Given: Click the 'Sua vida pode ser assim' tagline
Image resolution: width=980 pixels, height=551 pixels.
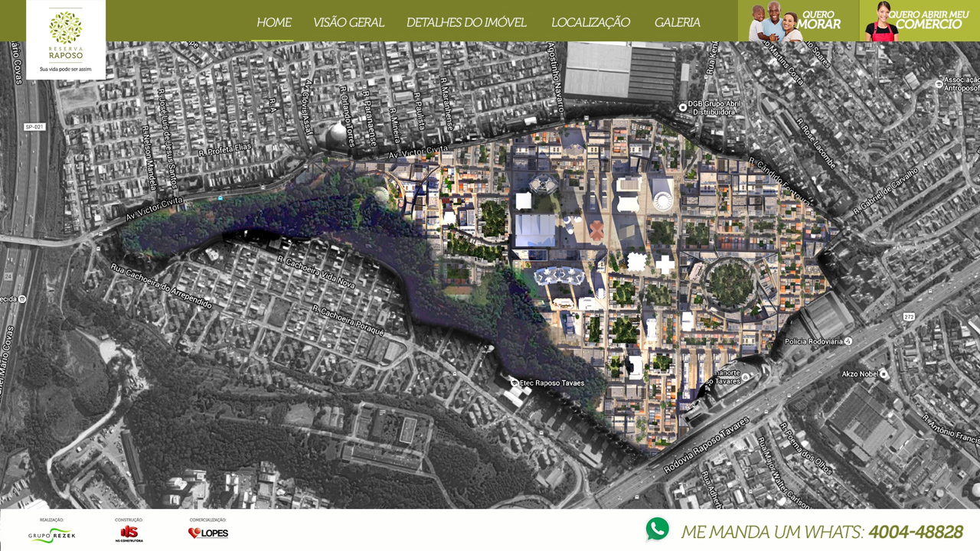Looking at the screenshot, I should tap(66, 68).
